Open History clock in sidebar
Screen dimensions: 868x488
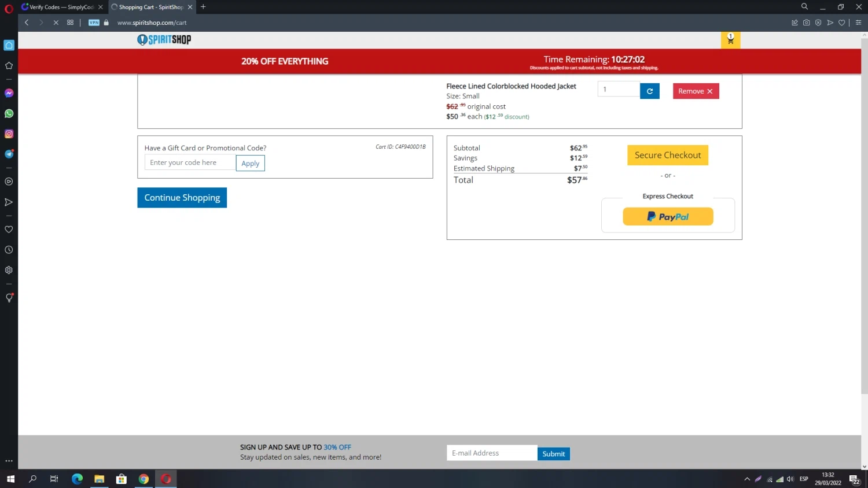coord(9,250)
